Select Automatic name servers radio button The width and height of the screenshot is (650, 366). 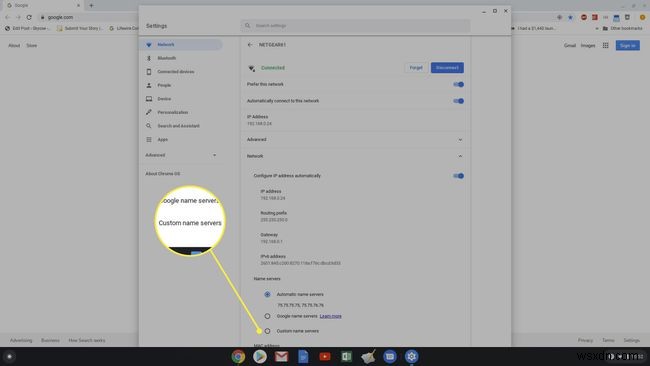coord(267,295)
